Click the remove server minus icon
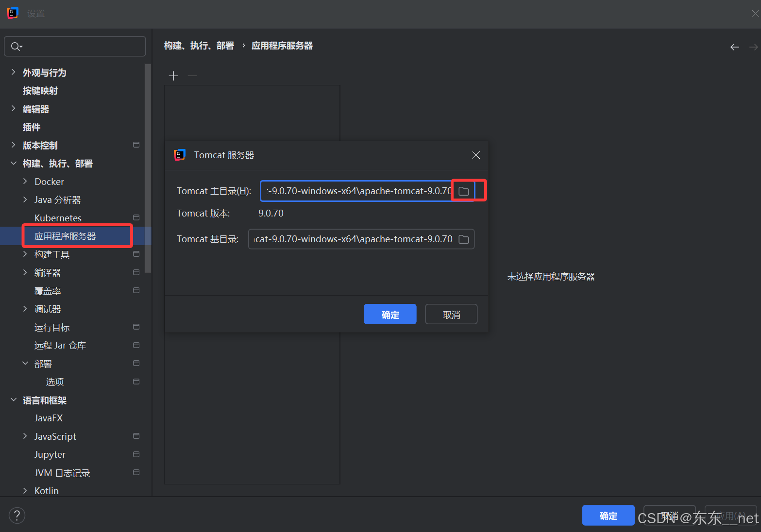The image size is (761, 532). point(192,76)
